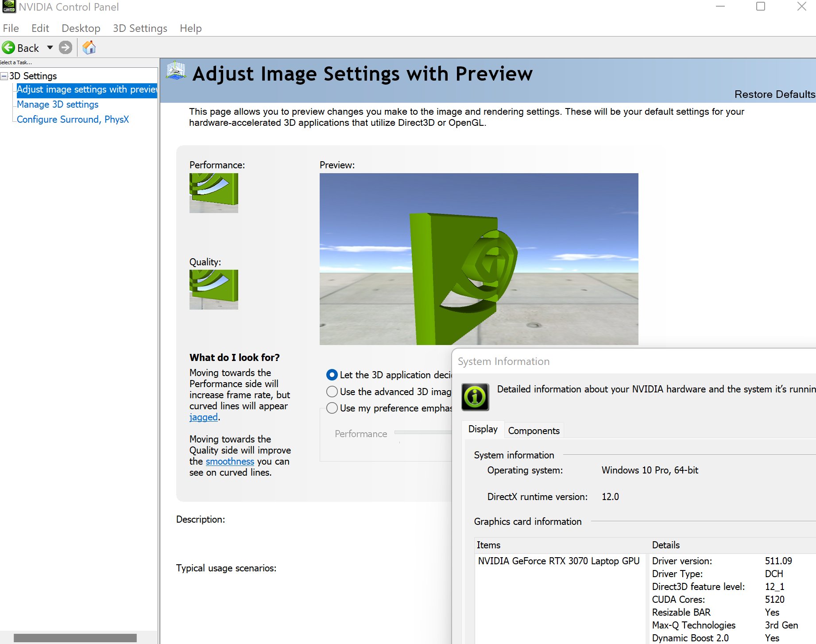816x644 pixels.
Task: Click the Adjust Image Settings header icon
Action: 176,71
